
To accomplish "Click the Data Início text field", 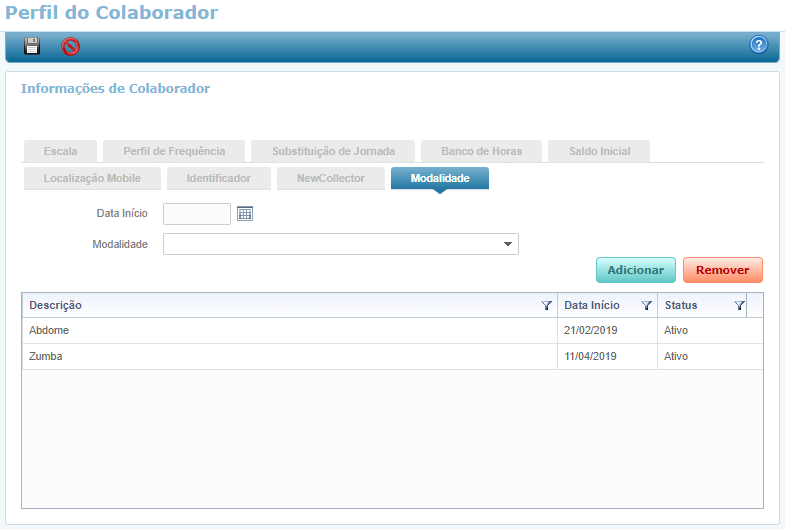I will (x=197, y=213).
